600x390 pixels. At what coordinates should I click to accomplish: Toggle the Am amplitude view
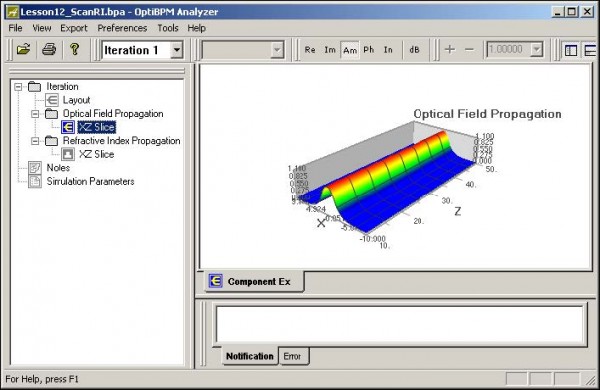click(350, 50)
